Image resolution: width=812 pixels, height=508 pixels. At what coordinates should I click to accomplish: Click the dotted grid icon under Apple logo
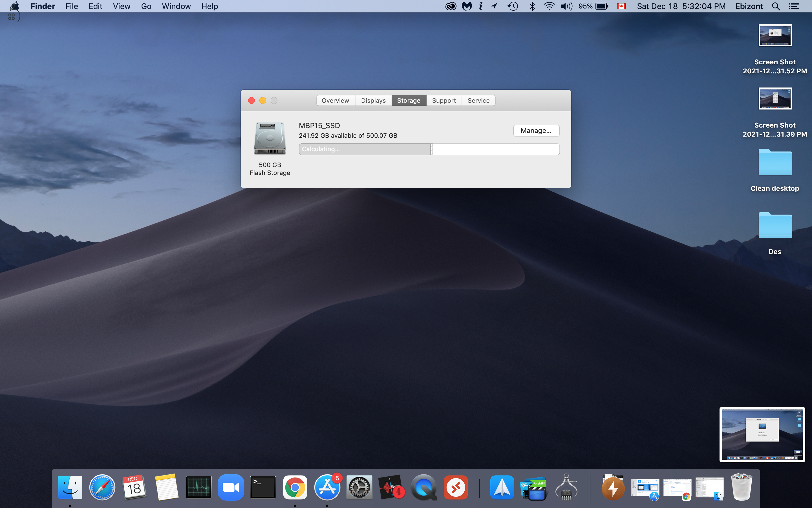(x=11, y=16)
